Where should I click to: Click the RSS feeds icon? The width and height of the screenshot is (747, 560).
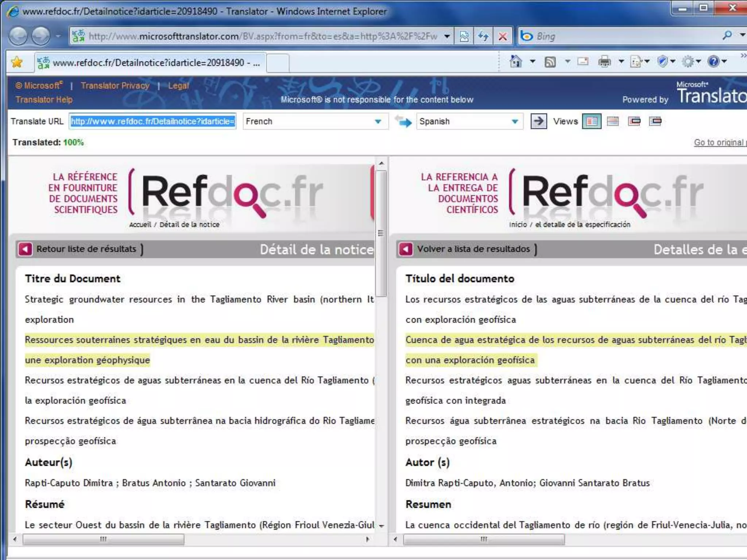tap(550, 62)
